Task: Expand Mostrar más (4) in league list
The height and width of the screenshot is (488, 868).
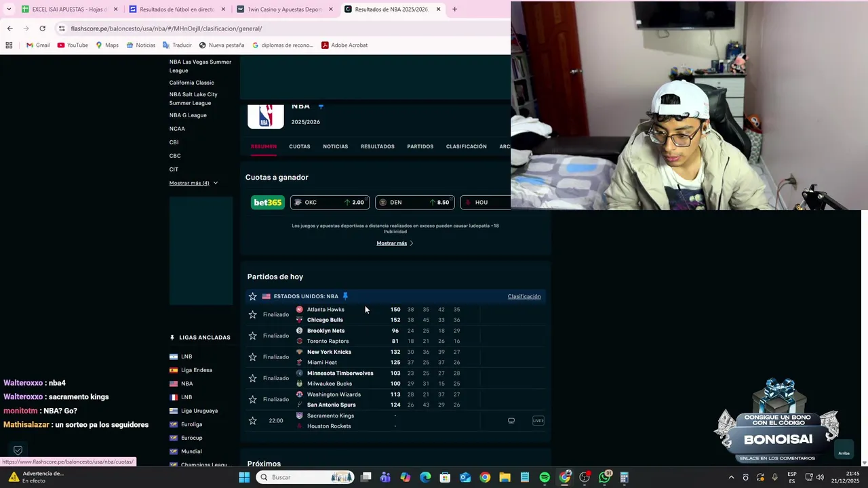Action: (x=193, y=183)
